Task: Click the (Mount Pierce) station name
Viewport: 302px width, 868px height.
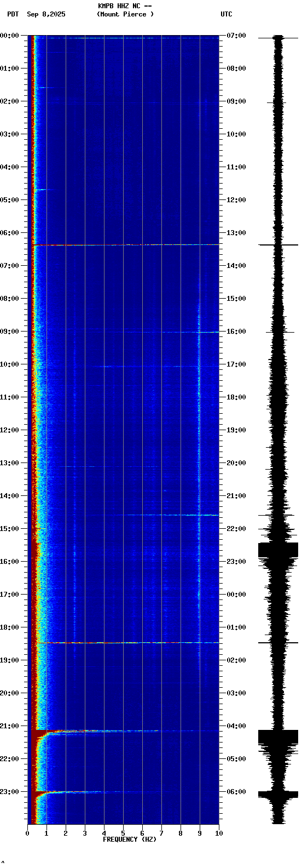Action: pyautogui.click(x=125, y=14)
